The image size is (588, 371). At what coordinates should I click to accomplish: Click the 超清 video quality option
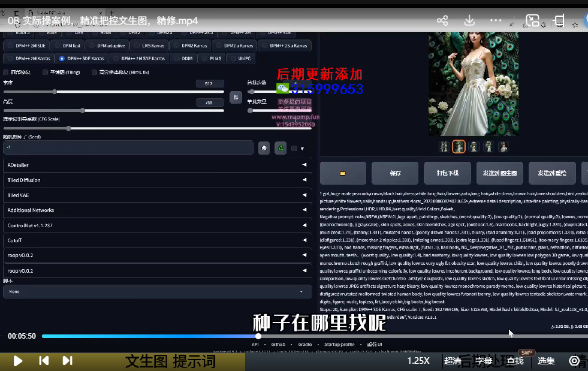pyautogui.click(x=453, y=361)
